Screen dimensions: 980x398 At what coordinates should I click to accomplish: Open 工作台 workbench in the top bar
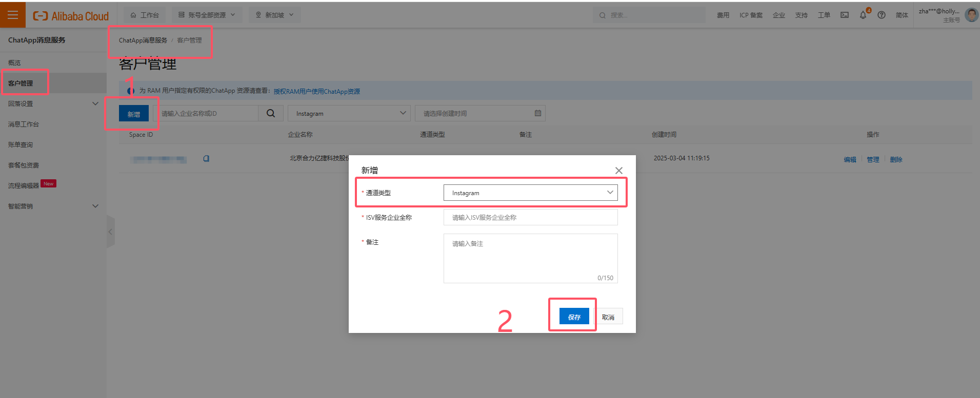pos(145,15)
